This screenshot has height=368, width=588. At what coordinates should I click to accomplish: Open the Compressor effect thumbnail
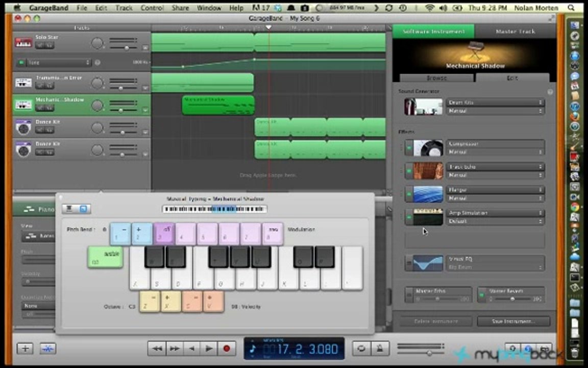428,148
